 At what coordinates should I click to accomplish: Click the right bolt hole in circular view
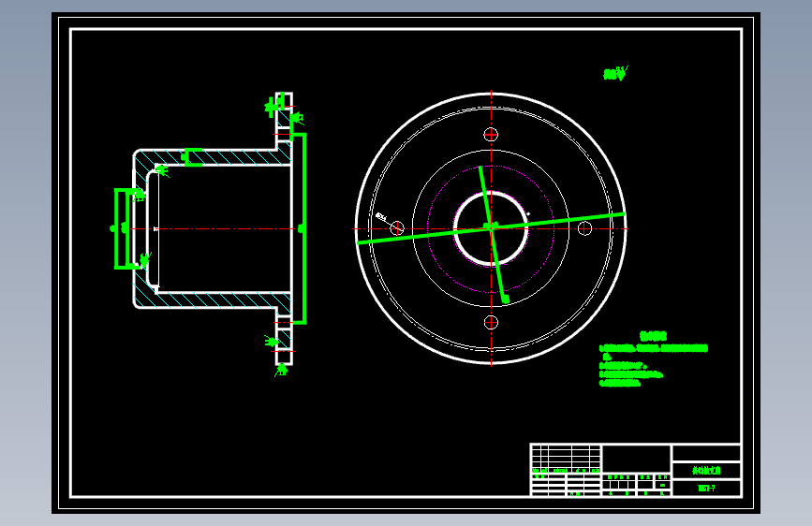click(584, 227)
